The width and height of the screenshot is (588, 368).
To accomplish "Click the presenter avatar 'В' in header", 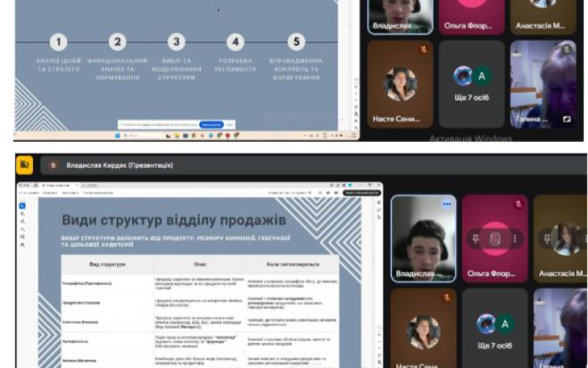I will pyautogui.click(x=52, y=166).
